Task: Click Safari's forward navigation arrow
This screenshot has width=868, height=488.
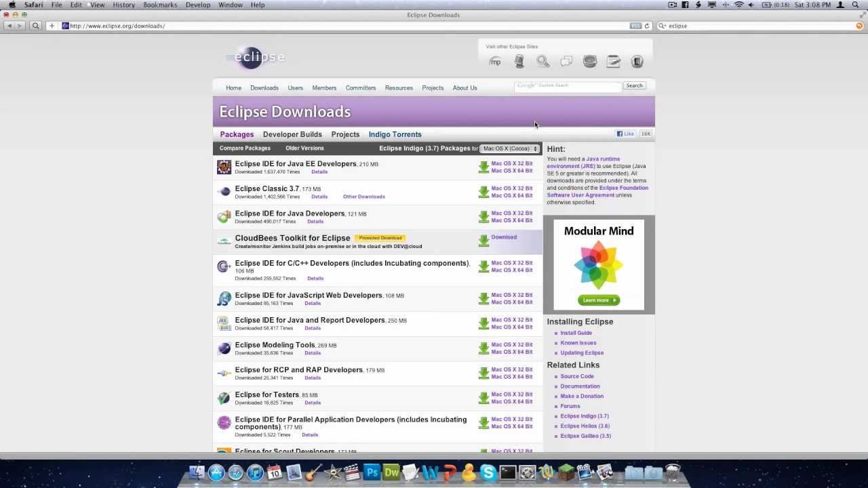Action: click(x=20, y=26)
